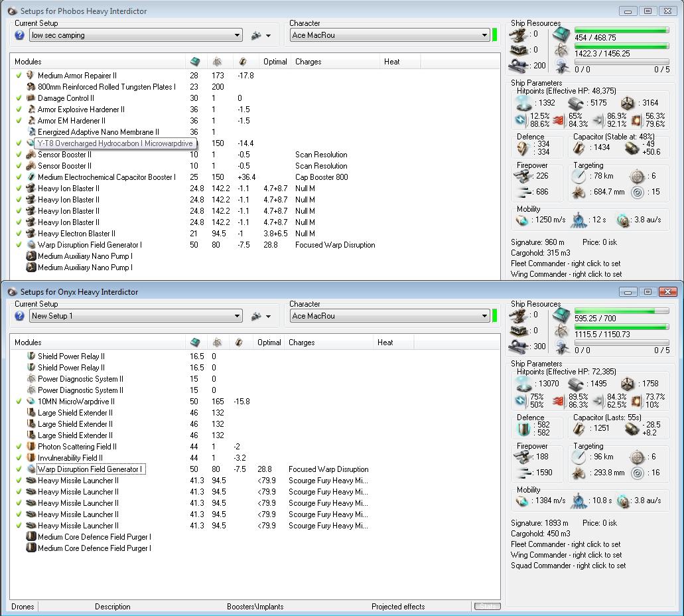Toggle the Photon Scattering Field II checkmark

(x=19, y=446)
